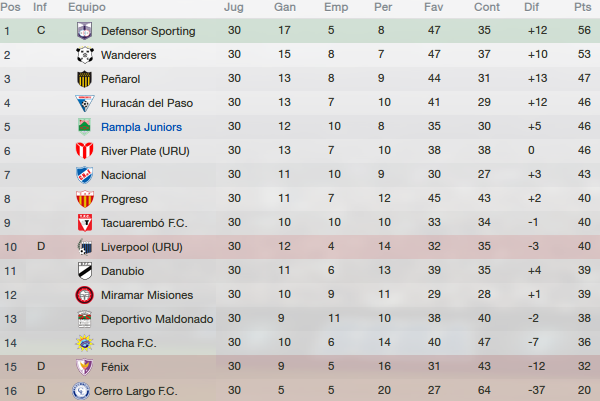
Task: Open the Nacional shield icon
Action: [85, 175]
